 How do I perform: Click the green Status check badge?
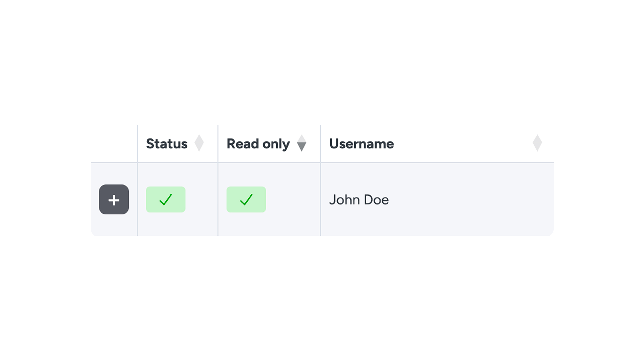tap(165, 199)
